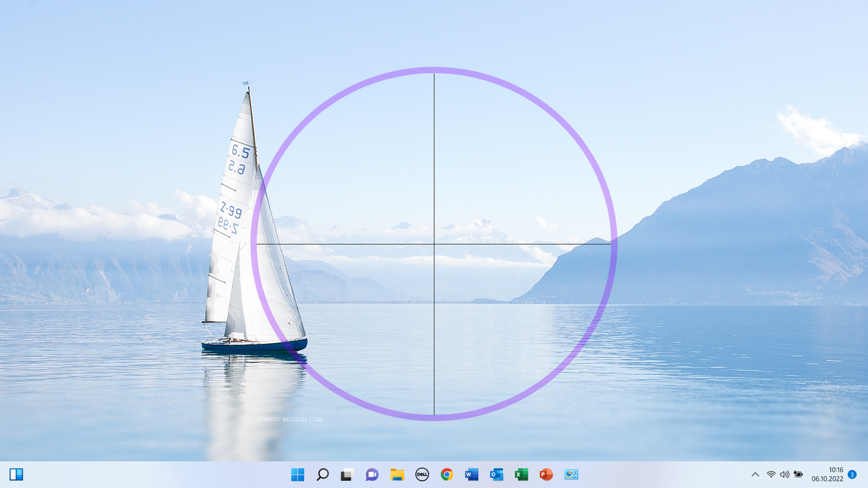
Task: Open the Widgets panel
Action: (16, 475)
